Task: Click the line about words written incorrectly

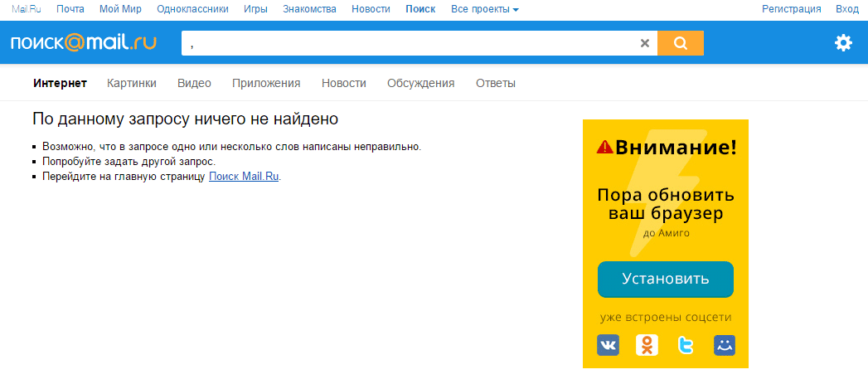Action: coord(231,148)
